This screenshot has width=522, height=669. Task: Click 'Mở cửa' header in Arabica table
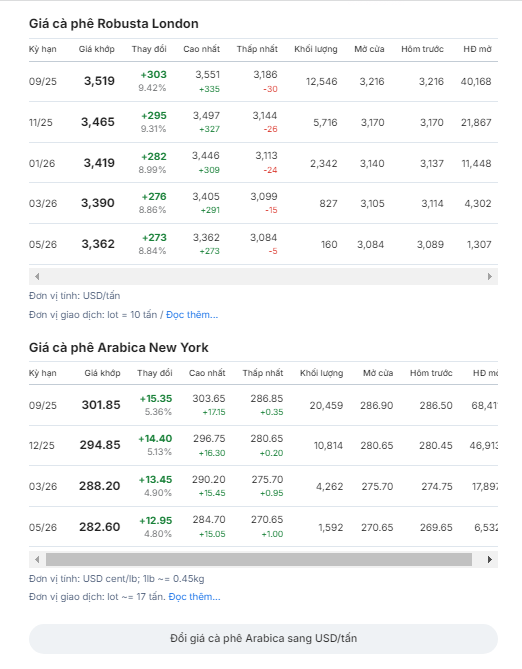coord(378,373)
